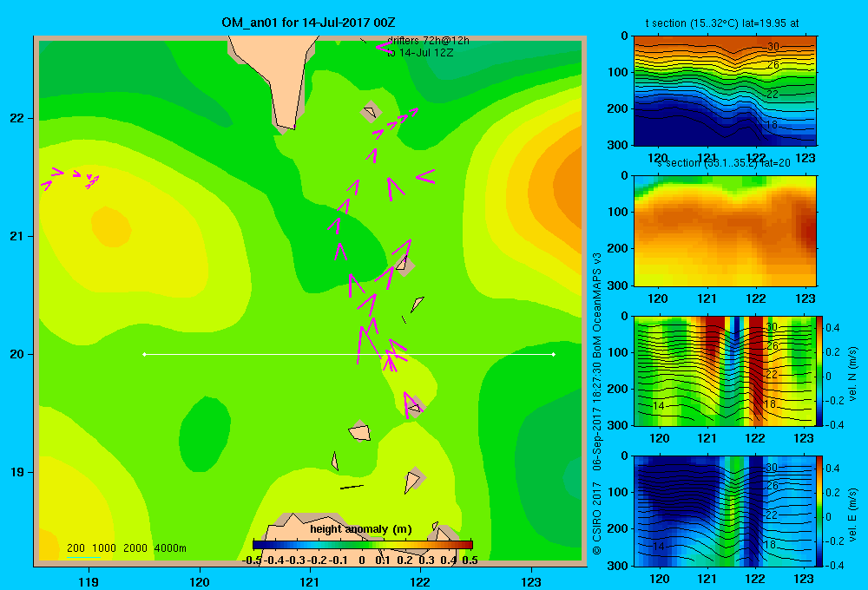
Task: Click the "200" depth contour legend entry
Action: [x=76, y=548]
